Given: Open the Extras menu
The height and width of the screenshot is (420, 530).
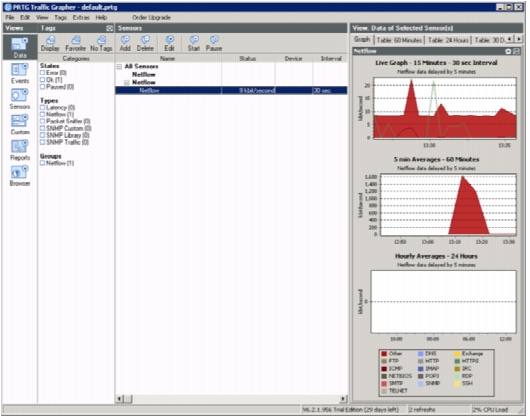Looking at the screenshot, I should point(81,17).
